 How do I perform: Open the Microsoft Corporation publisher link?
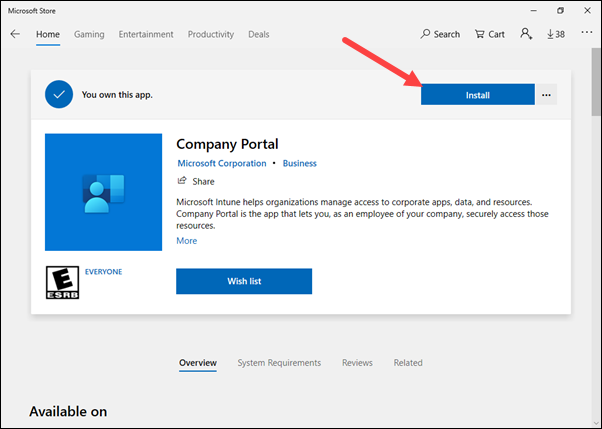pyautogui.click(x=222, y=163)
